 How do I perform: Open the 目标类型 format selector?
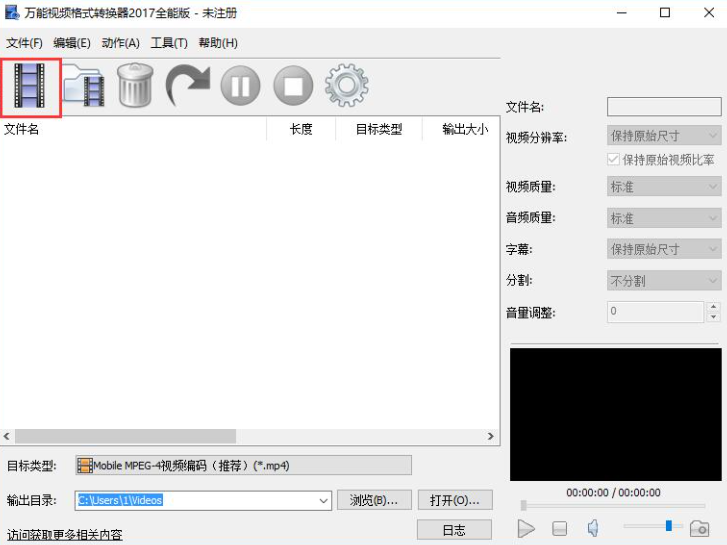pyautogui.click(x=243, y=465)
